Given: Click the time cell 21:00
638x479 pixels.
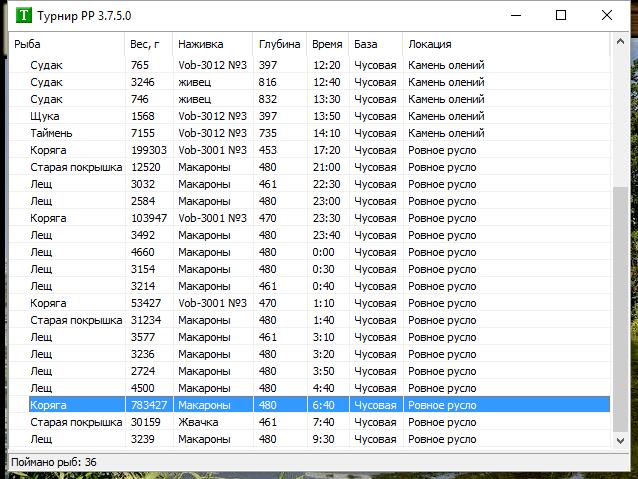Looking at the screenshot, I should point(326,167).
